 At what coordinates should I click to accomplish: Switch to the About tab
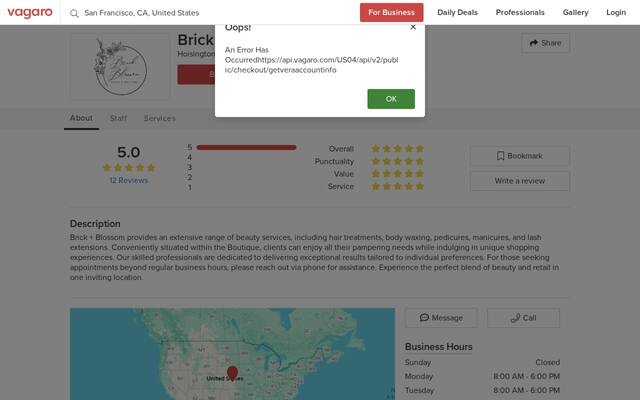click(x=81, y=118)
